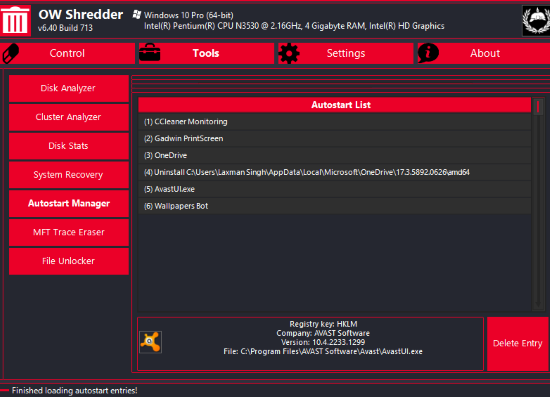
Task: Click the toolbox icon on the Tools tab
Action: (x=150, y=53)
